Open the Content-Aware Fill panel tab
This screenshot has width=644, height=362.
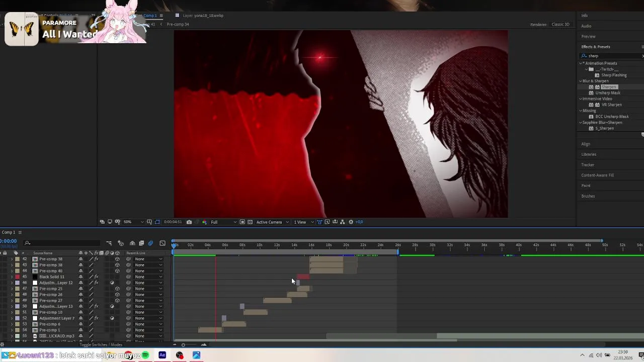(597, 175)
